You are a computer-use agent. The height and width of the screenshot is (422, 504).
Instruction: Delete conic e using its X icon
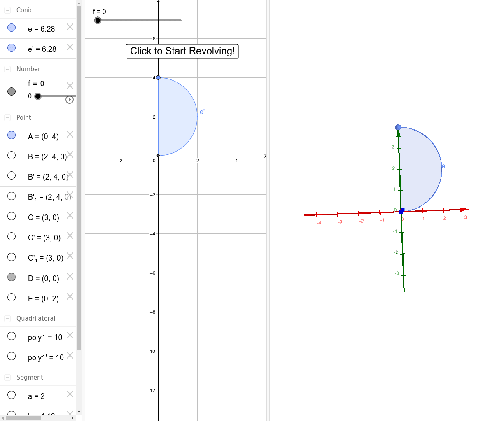[70, 26]
